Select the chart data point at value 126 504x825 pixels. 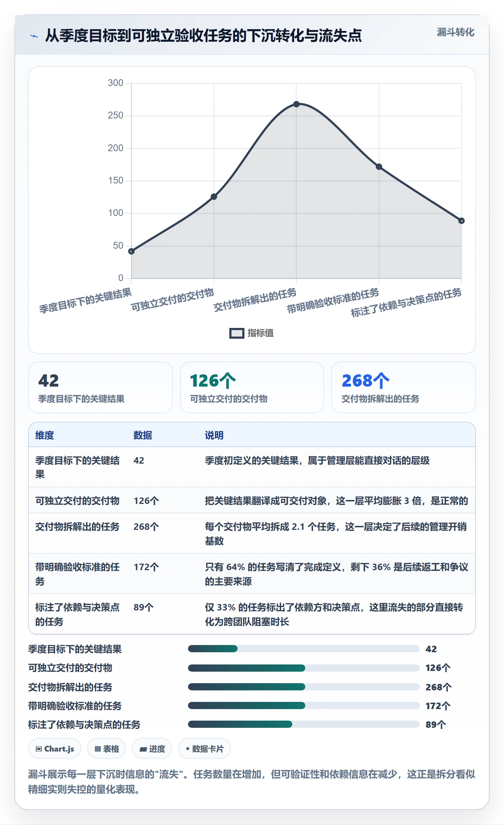click(x=214, y=197)
